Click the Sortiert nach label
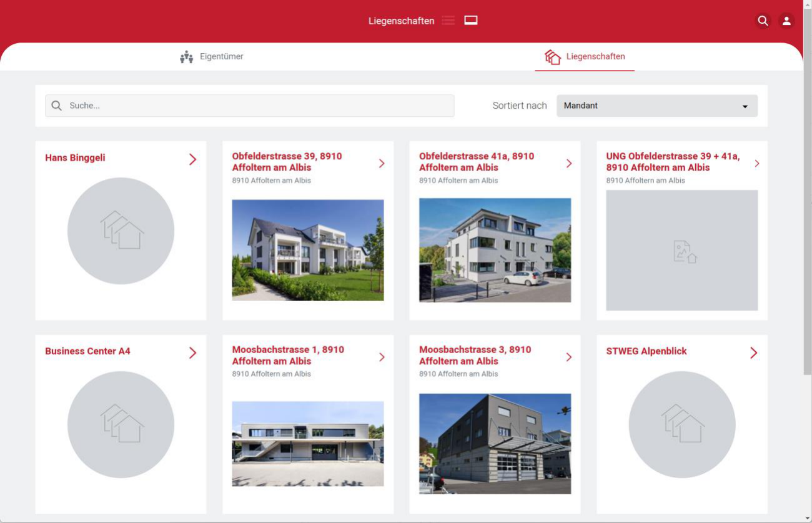This screenshot has width=812, height=523. (519, 106)
